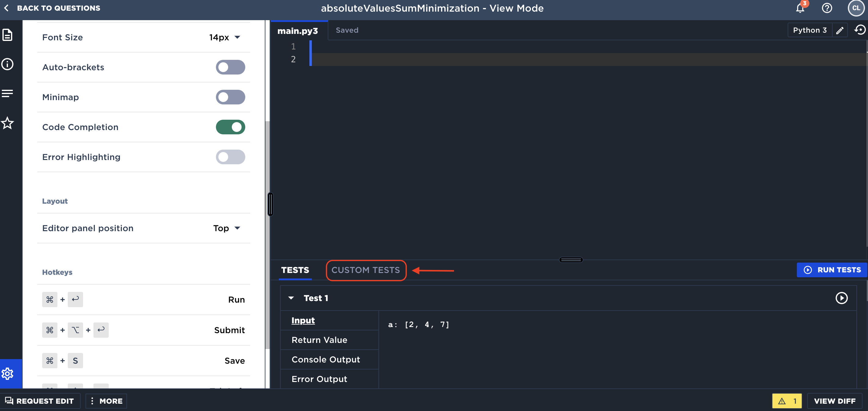Toggle the Minimap switch

click(231, 97)
